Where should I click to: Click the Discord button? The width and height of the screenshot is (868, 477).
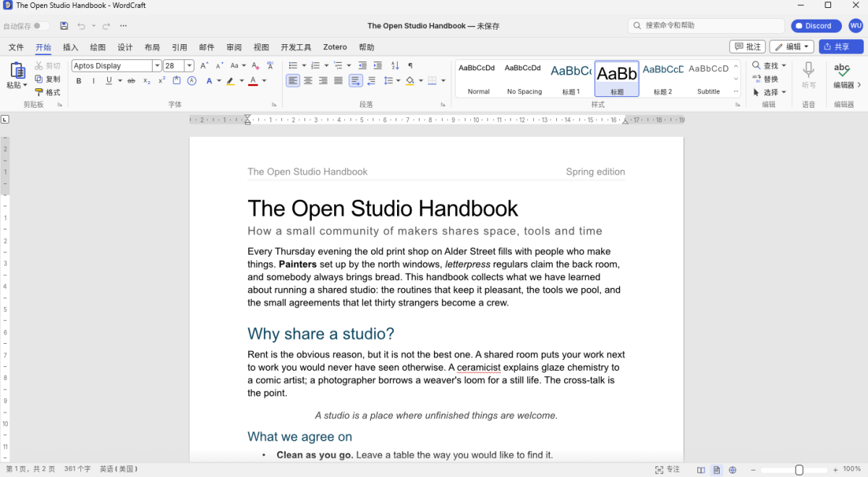pos(817,25)
